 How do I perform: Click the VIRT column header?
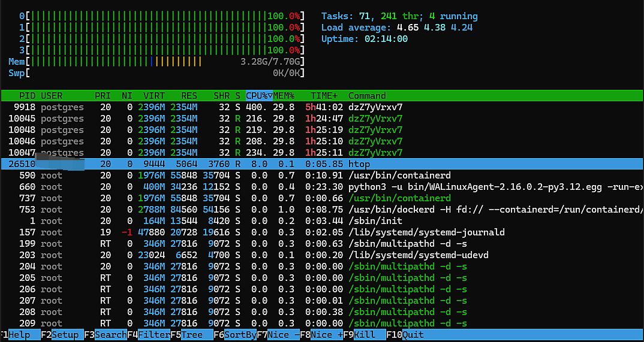pyautogui.click(x=154, y=96)
